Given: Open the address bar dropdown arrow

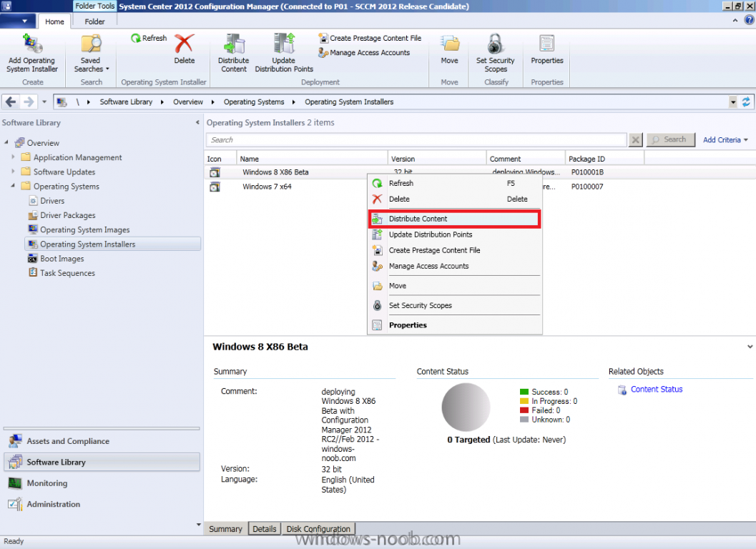Looking at the screenshot, I should 733,102.
